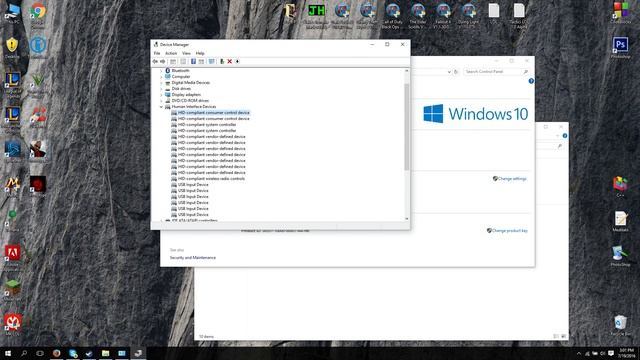
Task: Open Task View from the taskbar
Action: [40, 353]
